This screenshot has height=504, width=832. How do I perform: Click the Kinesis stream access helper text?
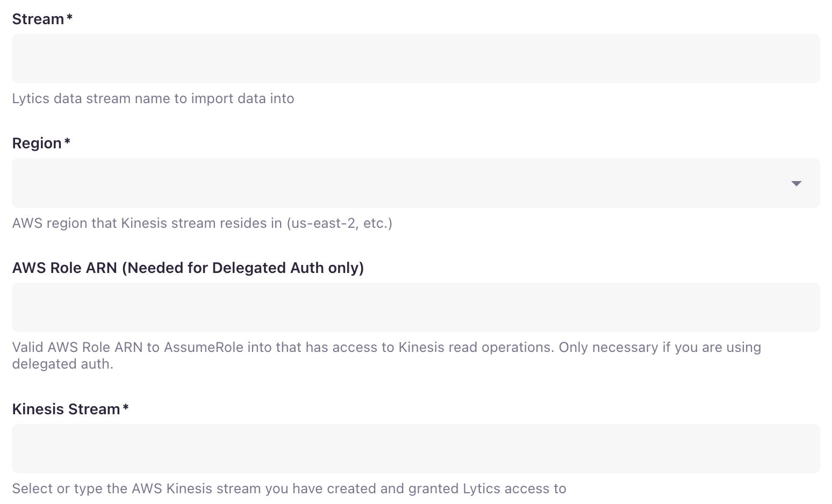[x=289, y=488]
